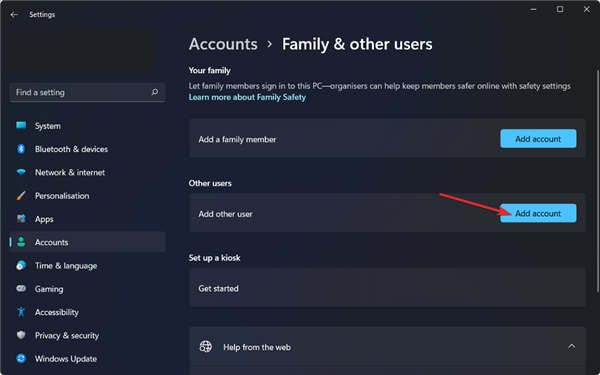Click the search magnifier icon
The width and height of the screenshot is (600, 375).
tap(155, 92)
